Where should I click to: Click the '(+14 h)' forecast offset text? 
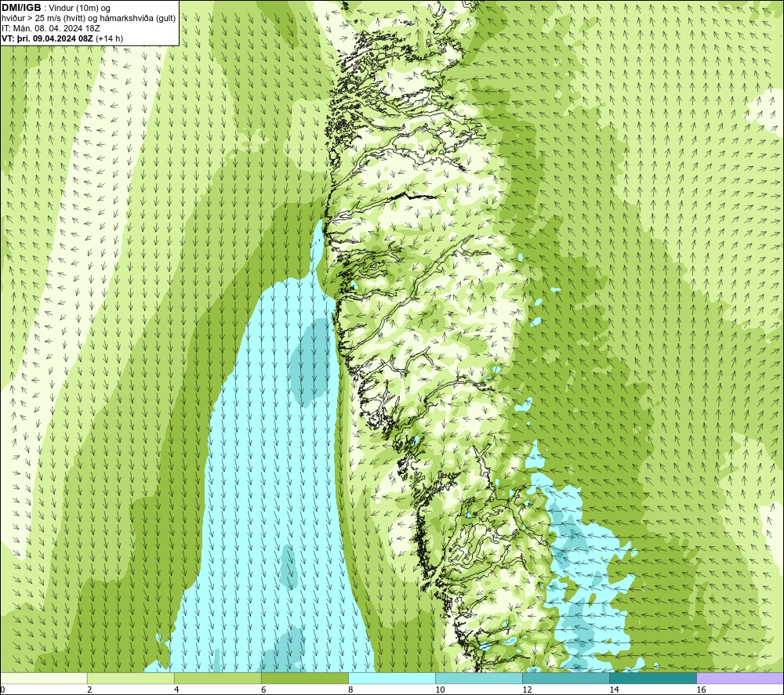point(109,38)
